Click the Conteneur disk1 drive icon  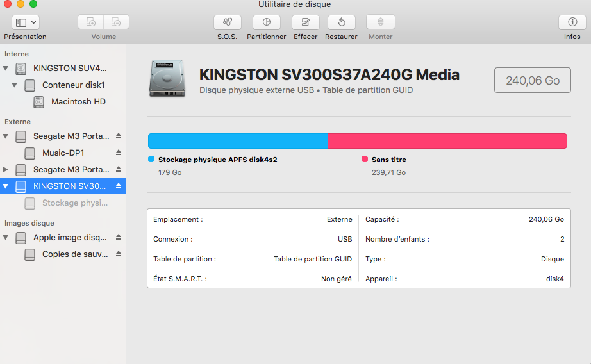29,85
